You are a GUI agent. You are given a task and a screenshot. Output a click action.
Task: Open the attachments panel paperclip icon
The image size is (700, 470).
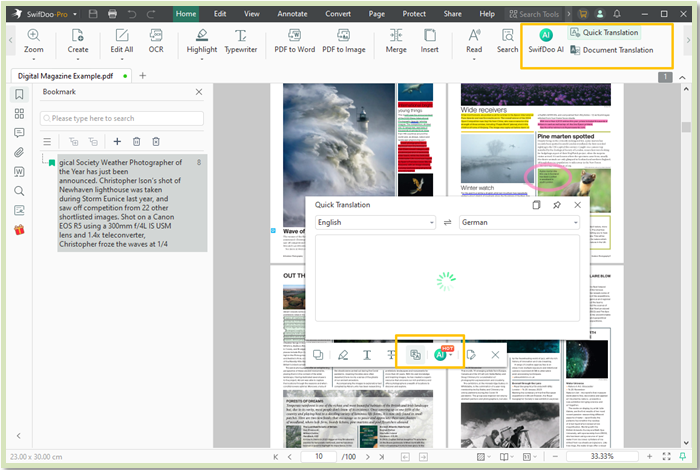tap(19, 152)
